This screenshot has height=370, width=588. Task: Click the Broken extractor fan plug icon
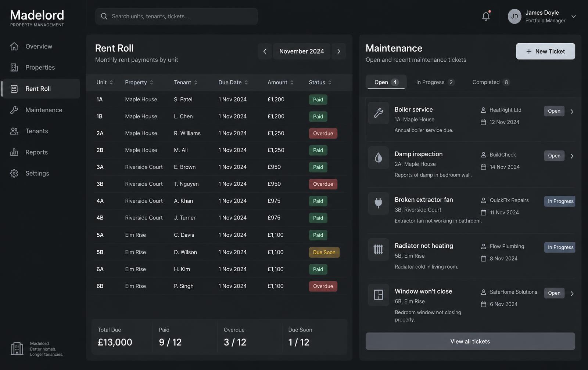click(x=379, y=203)
